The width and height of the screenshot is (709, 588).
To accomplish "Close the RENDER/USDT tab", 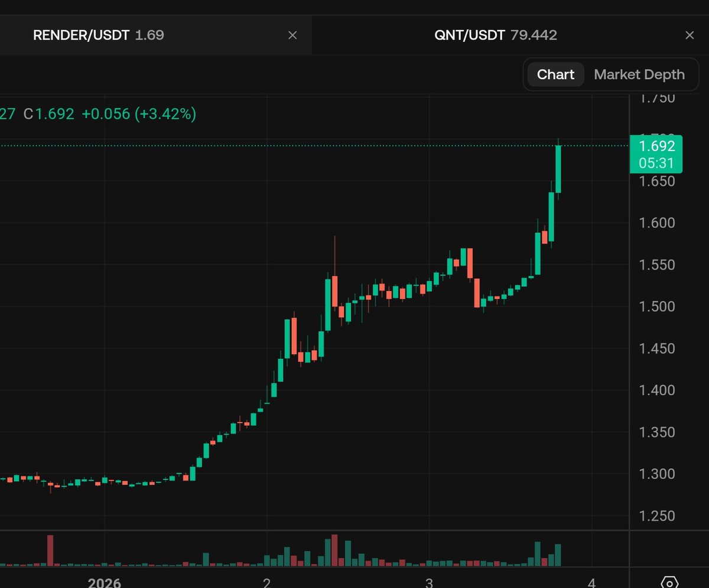I will (x=292, y=35).
